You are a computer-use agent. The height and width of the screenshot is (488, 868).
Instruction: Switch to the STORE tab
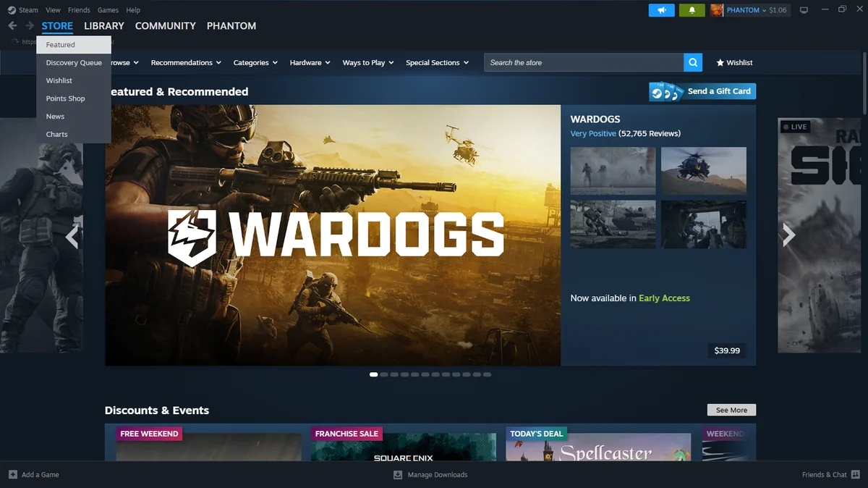[x=57, y=26]
